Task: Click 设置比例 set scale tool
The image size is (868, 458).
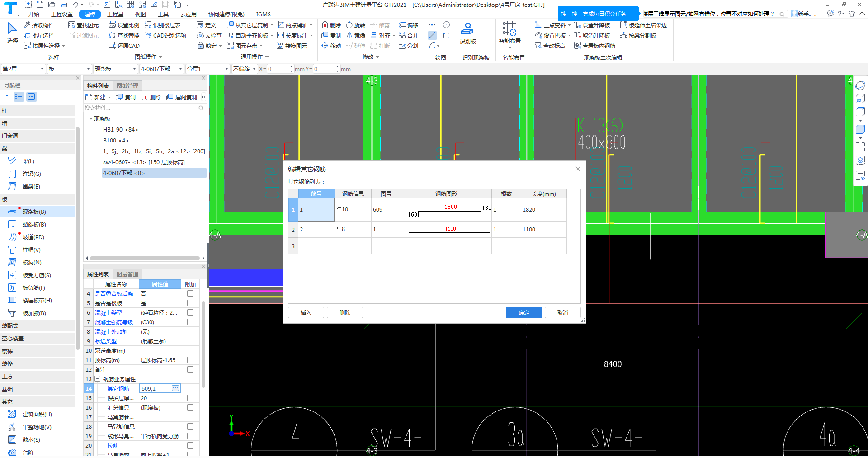Action: 124,25
